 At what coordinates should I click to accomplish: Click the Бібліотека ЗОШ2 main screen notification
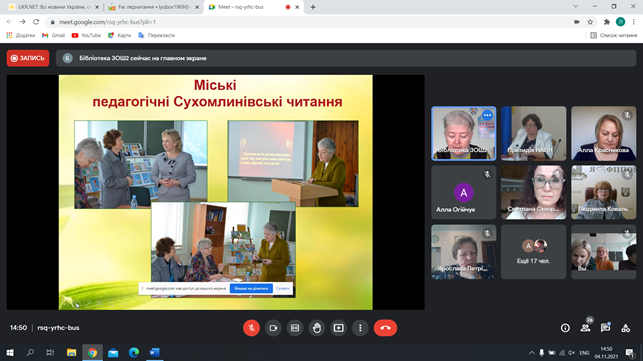[x=346, y=58]
